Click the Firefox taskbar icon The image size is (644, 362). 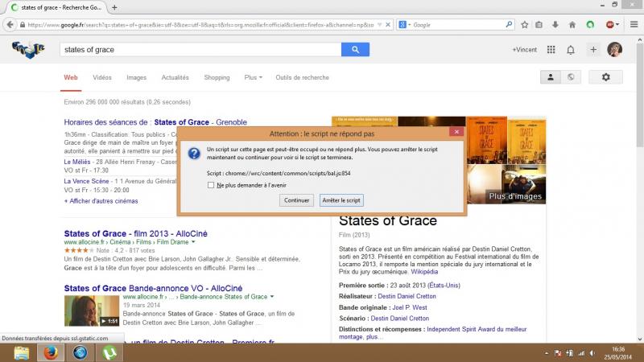point(51,353)
